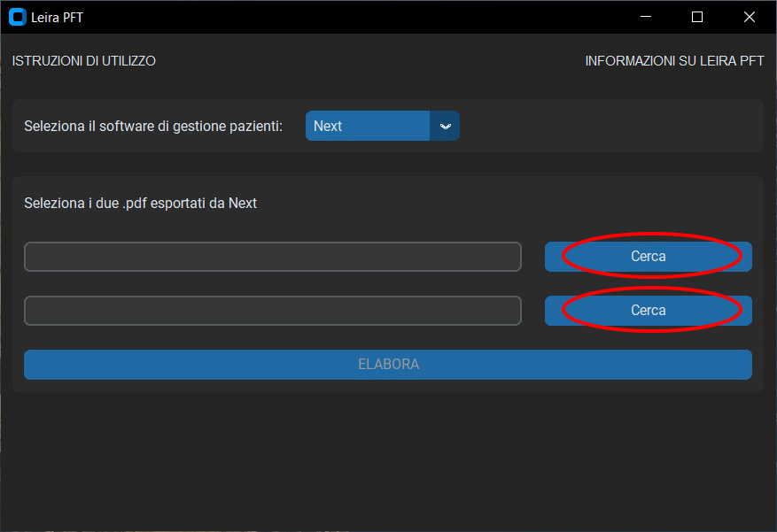The image size is (777, 532).
Task: Close the Leira PFT window
Action: click(750, 17)
